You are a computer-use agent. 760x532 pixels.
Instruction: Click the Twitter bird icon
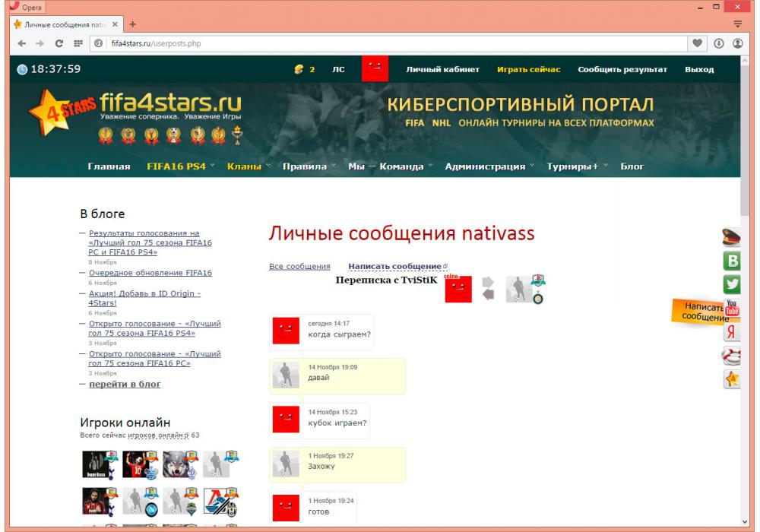tap(733, 286)
